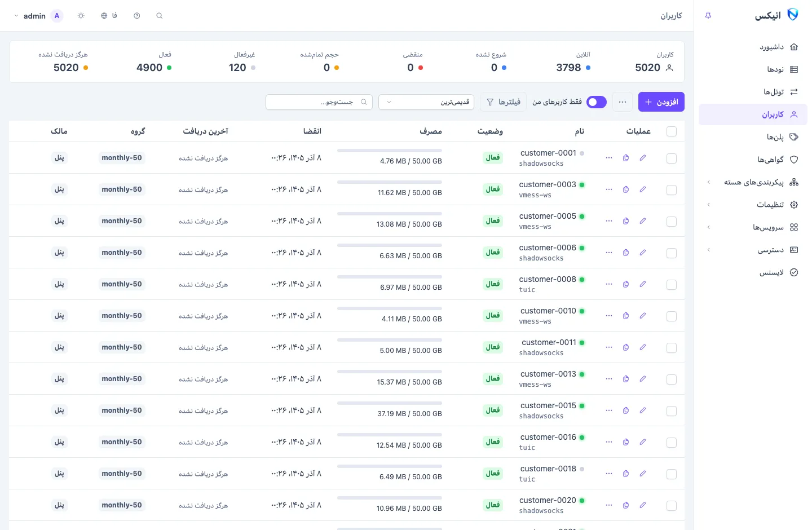Image resolution: width=812 pixels, height=530 pixels.
Task: Open more actions for customer-0005
Action: pos(609,221)
